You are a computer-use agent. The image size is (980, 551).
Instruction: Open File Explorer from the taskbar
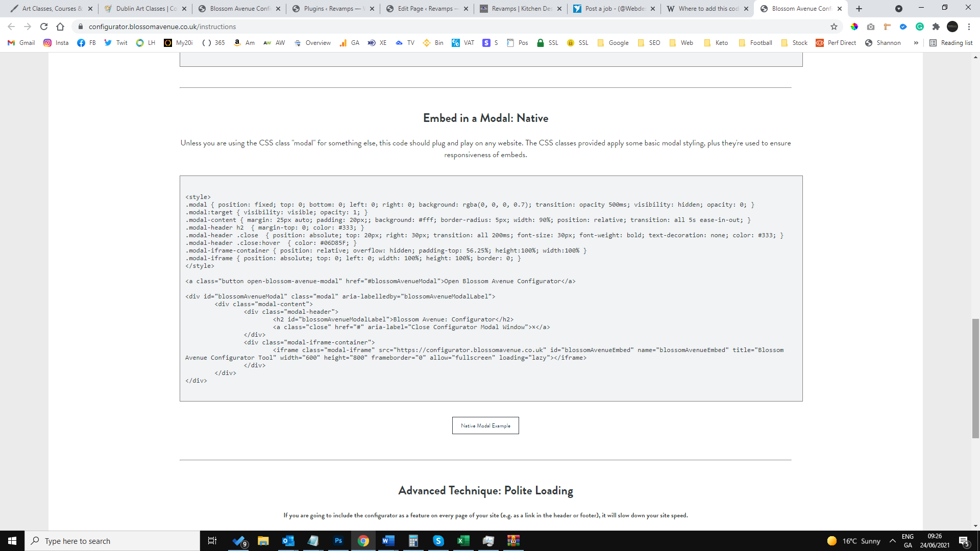[263, 541]
